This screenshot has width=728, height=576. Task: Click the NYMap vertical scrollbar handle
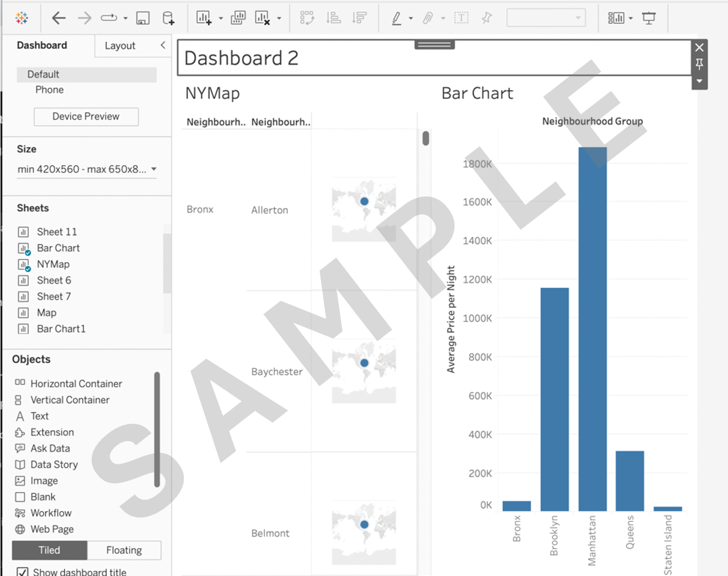tap(426, 138)
